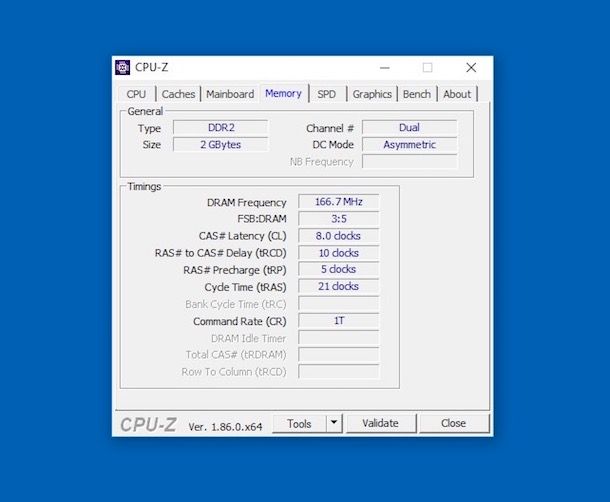The width and height of the screenshot is (610, 502).
Task: Select the Memory tab
Action: click(x=284, y=93)
